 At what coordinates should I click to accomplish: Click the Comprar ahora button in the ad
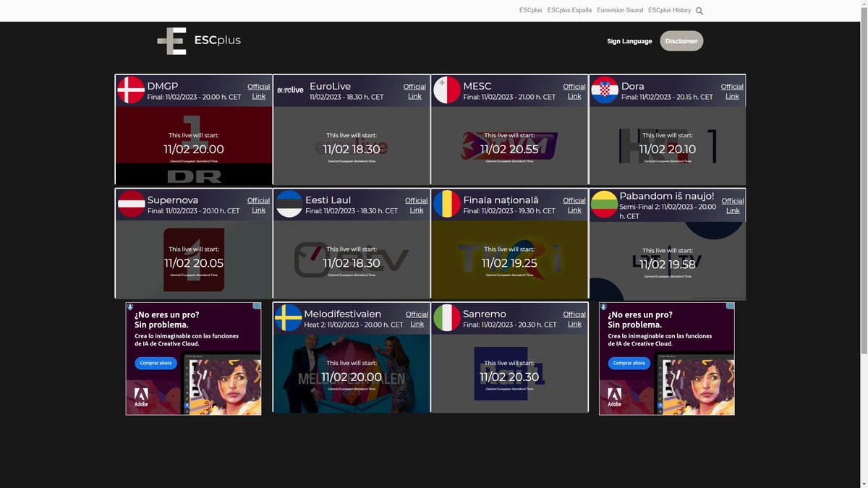tap(155, 363)
